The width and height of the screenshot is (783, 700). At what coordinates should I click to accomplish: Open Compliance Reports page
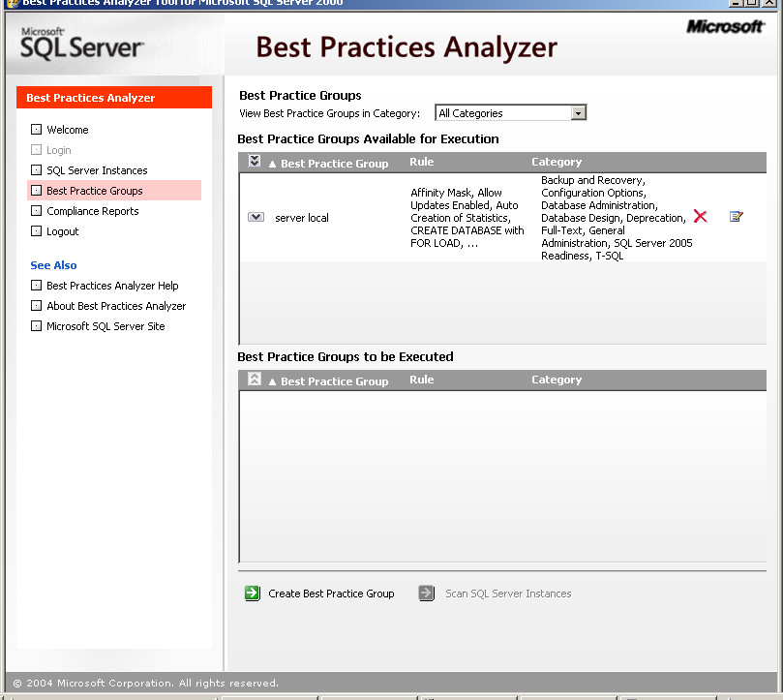(x=92, y=211)
